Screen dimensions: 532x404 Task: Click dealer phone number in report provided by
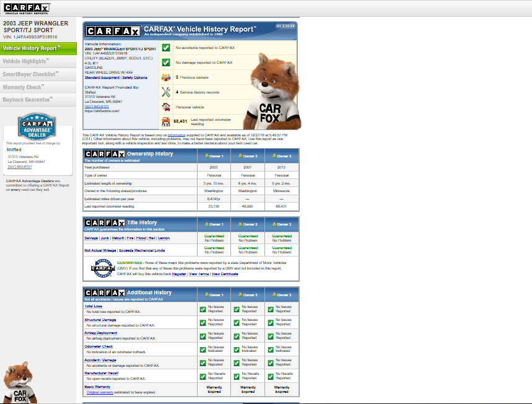click(x=97, y=106)
